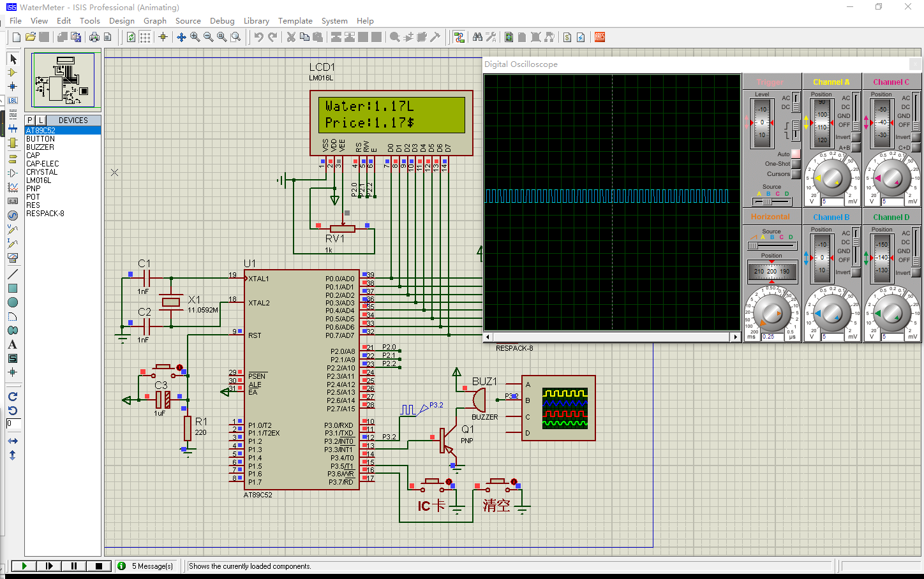Click the P pick-devices button

[x=30, y=120]
